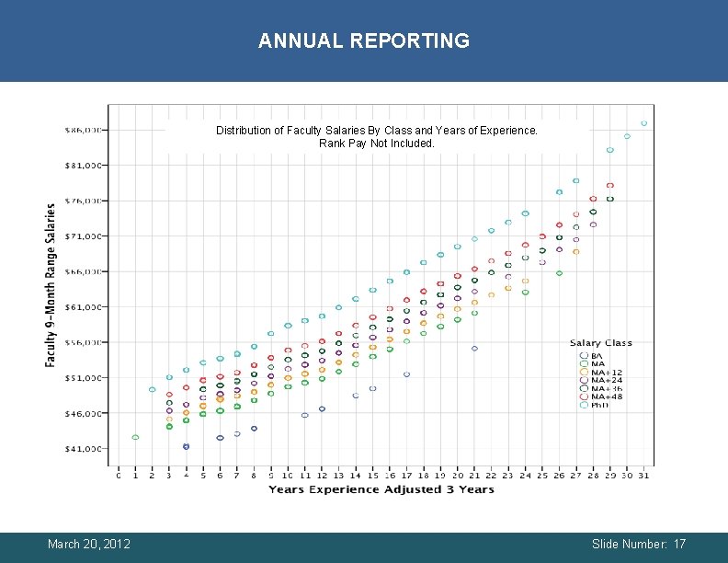Click the 'Salary Class' legend heading
Image resolution: width=728 pixels, height=563 pixels.
click(601, 343)
